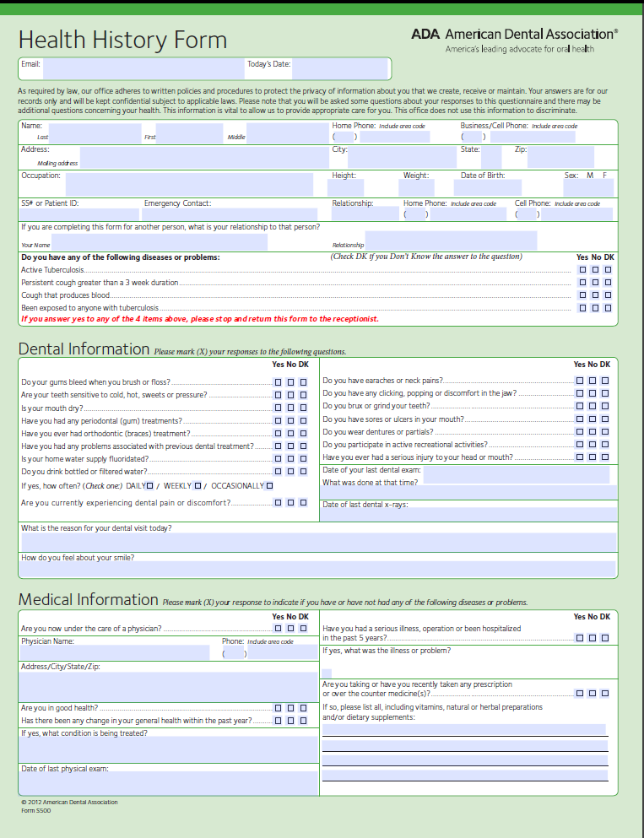644x838 pixels.
Task: Click Your Name field for another person
Action: (160, 242)
